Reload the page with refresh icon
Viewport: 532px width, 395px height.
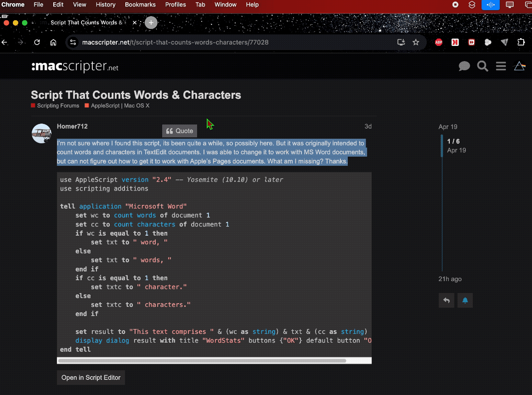(37, 42)
